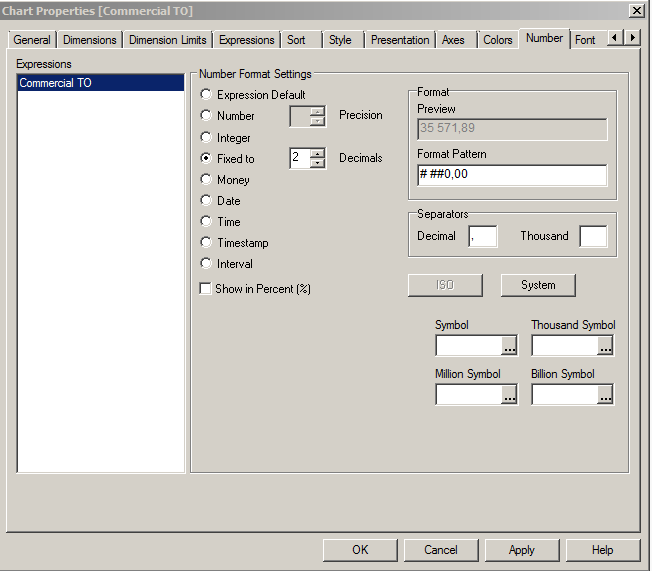The width and height of the screenshot is (652, 571).
Task: Click inside the Format Pattern field
Action: pos(512,175)
